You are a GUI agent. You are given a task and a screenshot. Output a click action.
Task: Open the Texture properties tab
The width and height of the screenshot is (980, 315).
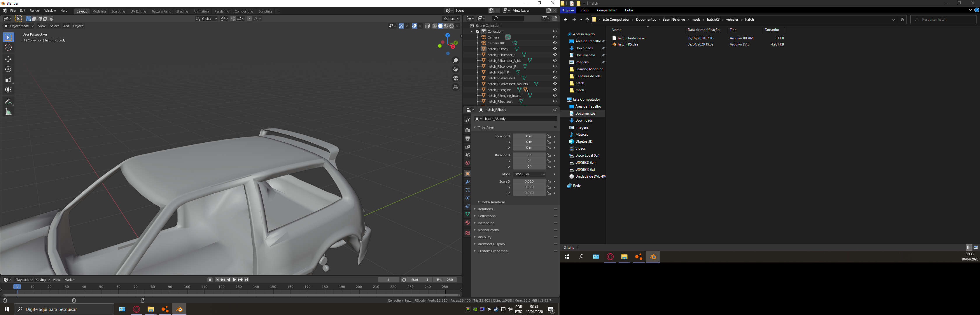[x=468, y=233]
